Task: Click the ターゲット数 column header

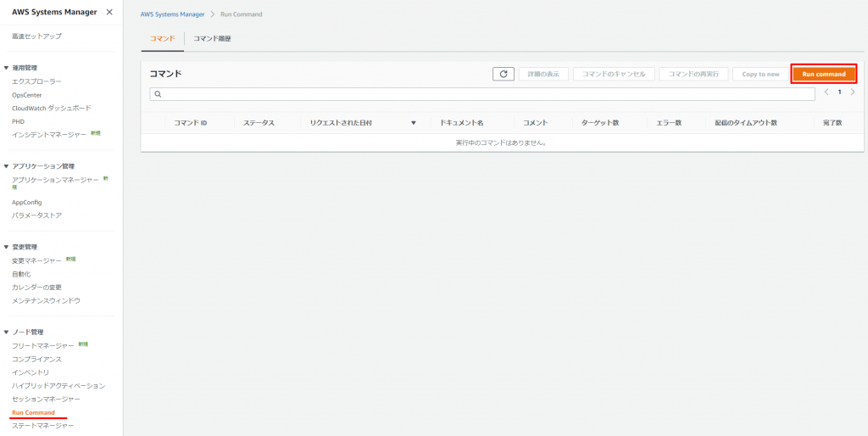Action: (x=599, y=123)
